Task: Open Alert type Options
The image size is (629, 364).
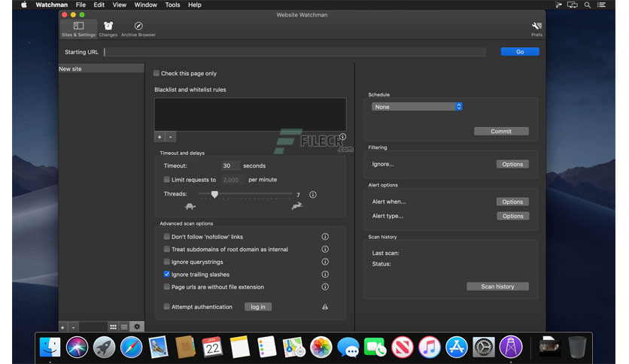Action: pos(512,216)
